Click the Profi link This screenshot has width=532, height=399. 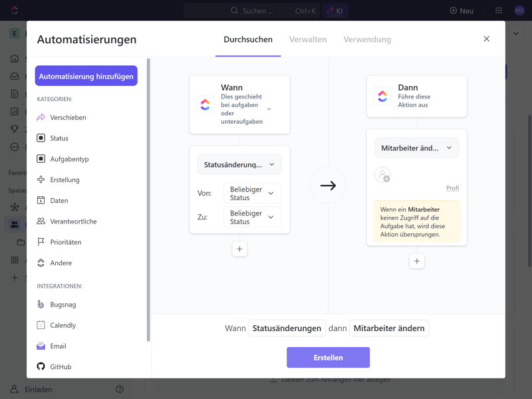click(x=452, y=188)
